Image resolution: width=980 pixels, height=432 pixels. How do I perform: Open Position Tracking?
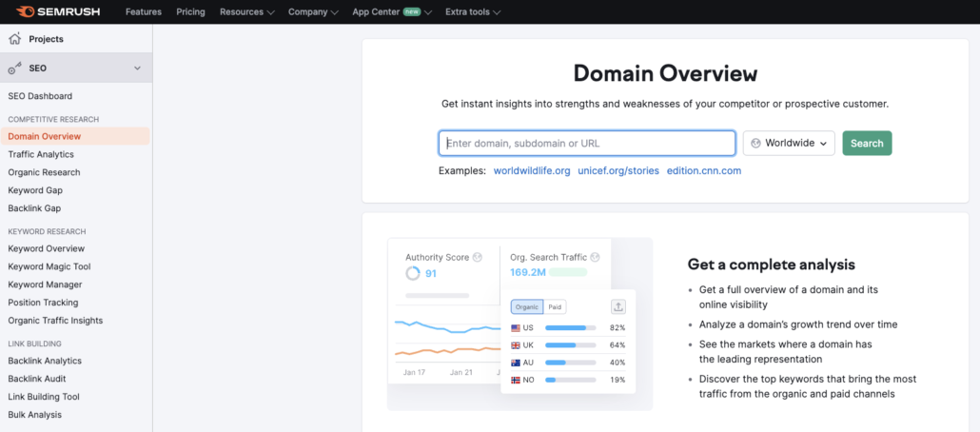click(x=43, y=303)
